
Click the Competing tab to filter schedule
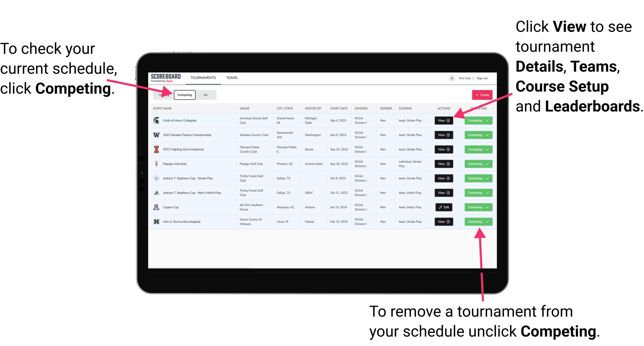pos(184,95)
